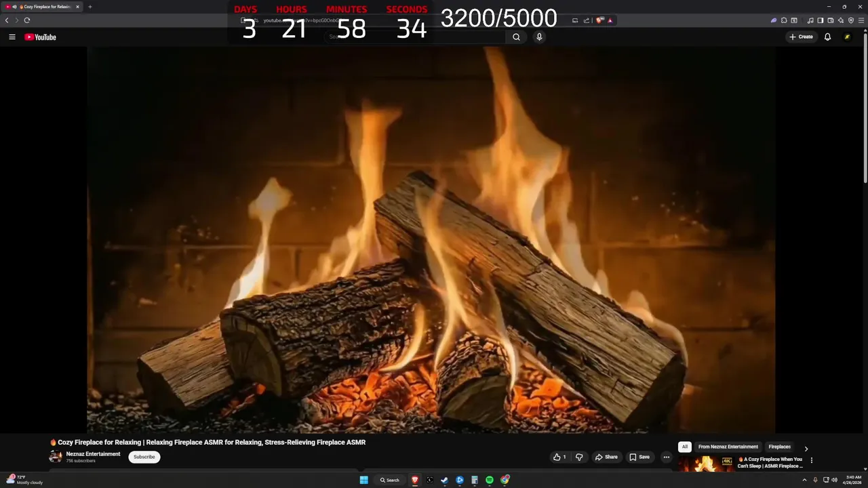Select the From Neznaz Entertainment chip
Image resolution: width=868 pixels, height=488 pixels.
pyautogui.click(x=728, y=447)
